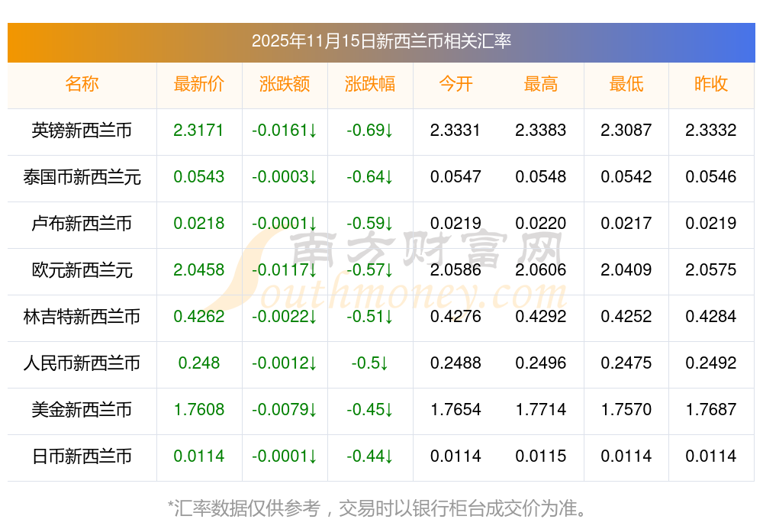Click the 日币新西兰币 row label
The image size is (763, 532).
pyautogui.click(x=82, y=456)
